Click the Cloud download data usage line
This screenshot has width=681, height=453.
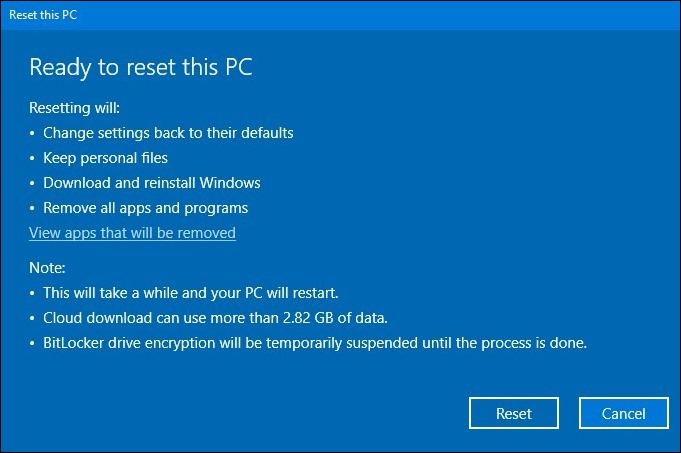(215, 318)
